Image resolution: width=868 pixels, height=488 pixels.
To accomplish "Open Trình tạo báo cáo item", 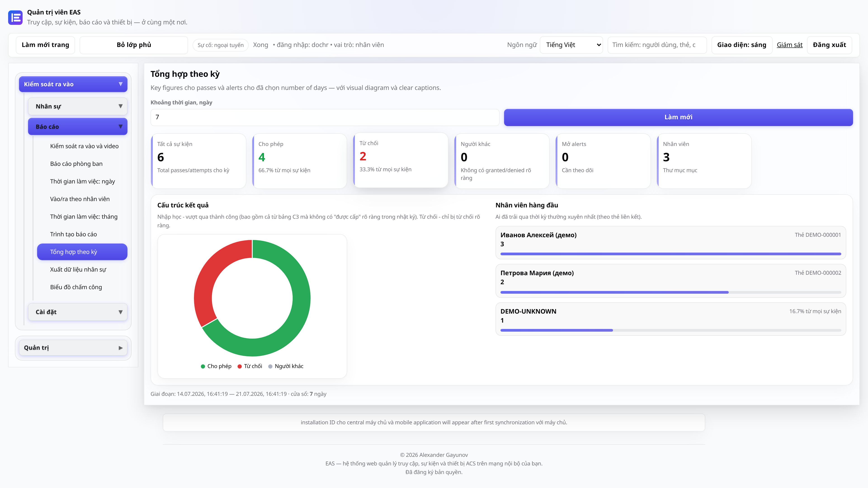I will (x=73, y=234).
